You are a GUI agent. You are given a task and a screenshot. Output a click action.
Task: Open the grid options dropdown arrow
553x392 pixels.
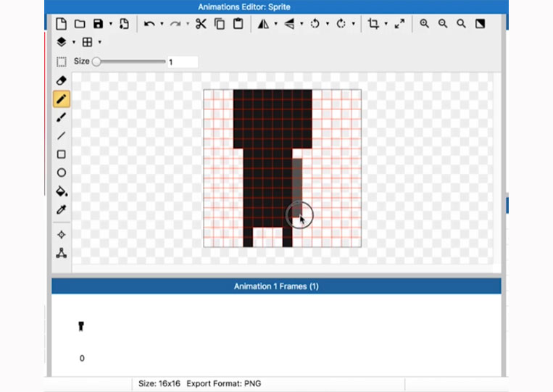[100, 42]
